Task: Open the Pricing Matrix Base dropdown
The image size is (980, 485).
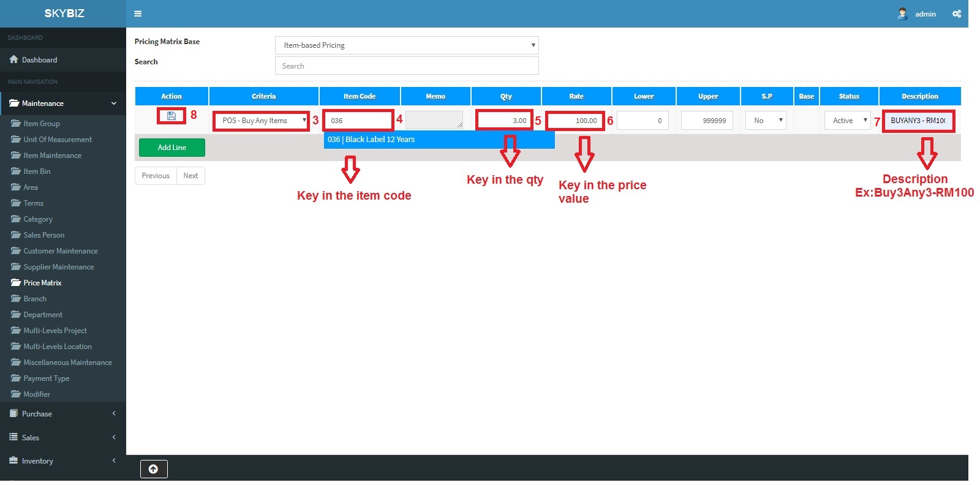Action: point(407,45)
